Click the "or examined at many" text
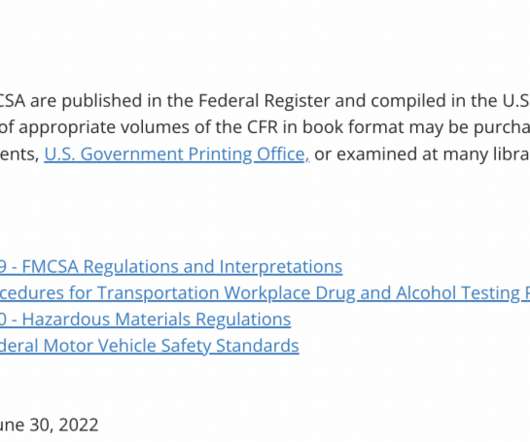 point(376,154)
